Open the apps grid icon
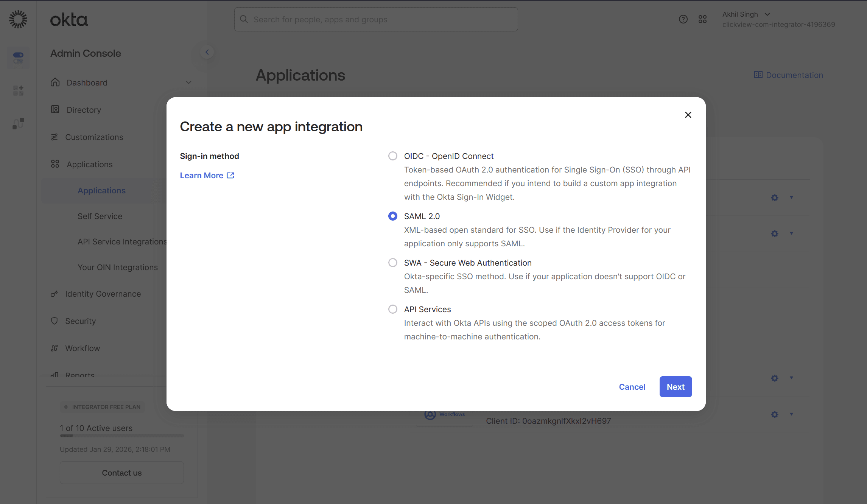867x504 pixels. point(702,19)
